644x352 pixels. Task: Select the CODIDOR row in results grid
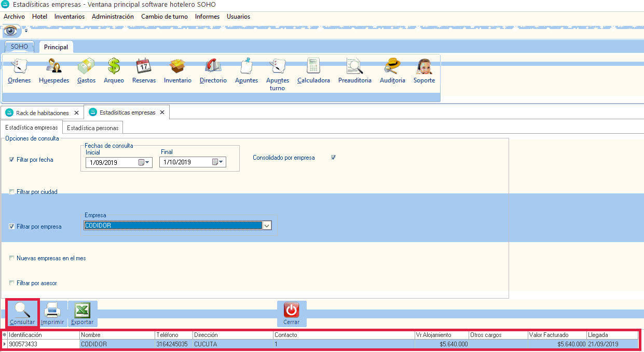pyautogui.click(x=117, y=344)
